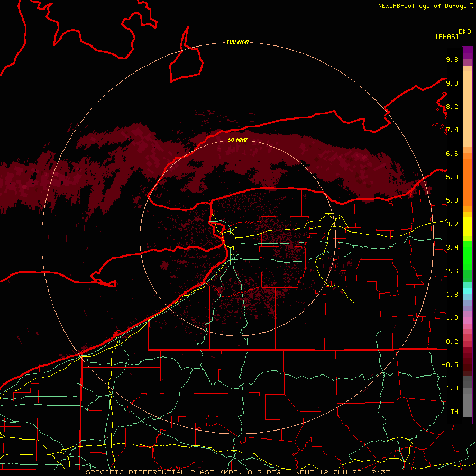The width and height of the screenshot is (476, 476).
Task: Click the 4.2 scale value
Action: pyautogui.click(x=452, y=224)
